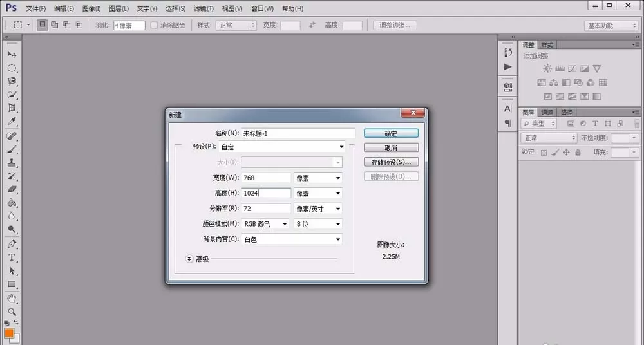This screenshot has width=644, height=345.
Task: Open the 预设 preset dropdown
Action: pyautogui.click(x=282, y=147)
